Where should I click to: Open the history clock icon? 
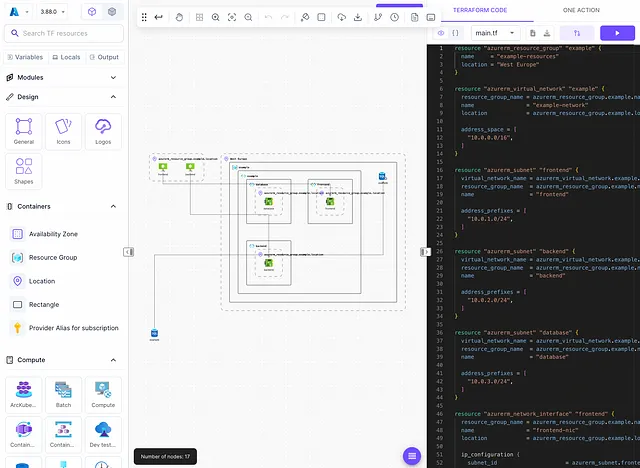click(394, 17)
